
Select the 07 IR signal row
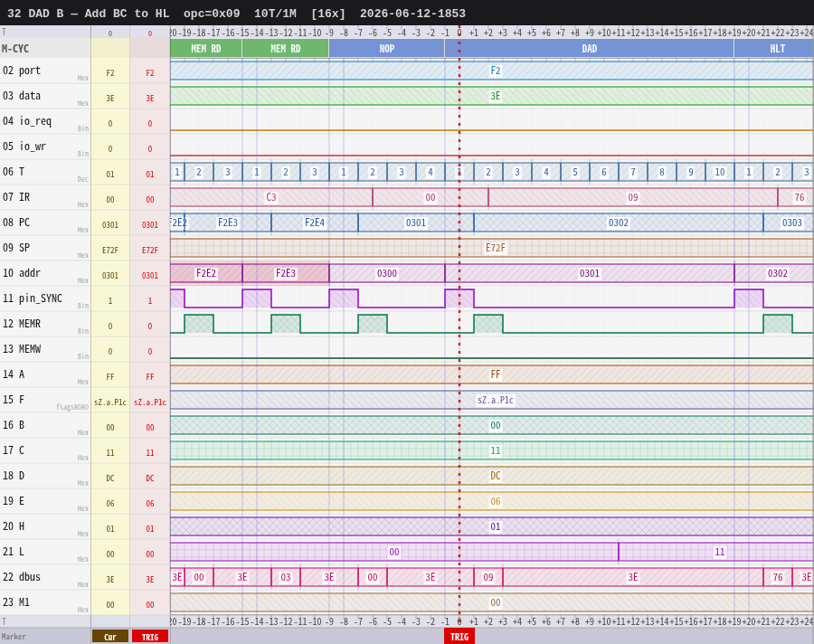407,197
